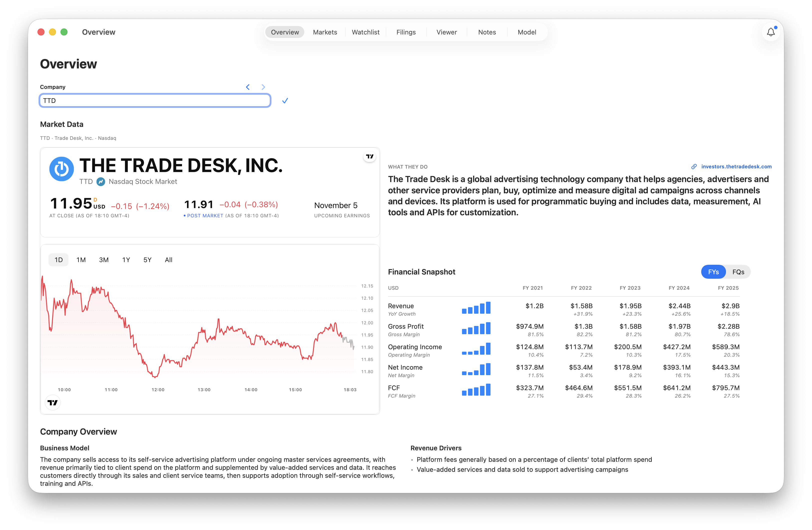
Task: Click the FCF row label
Action: [394, 388]
